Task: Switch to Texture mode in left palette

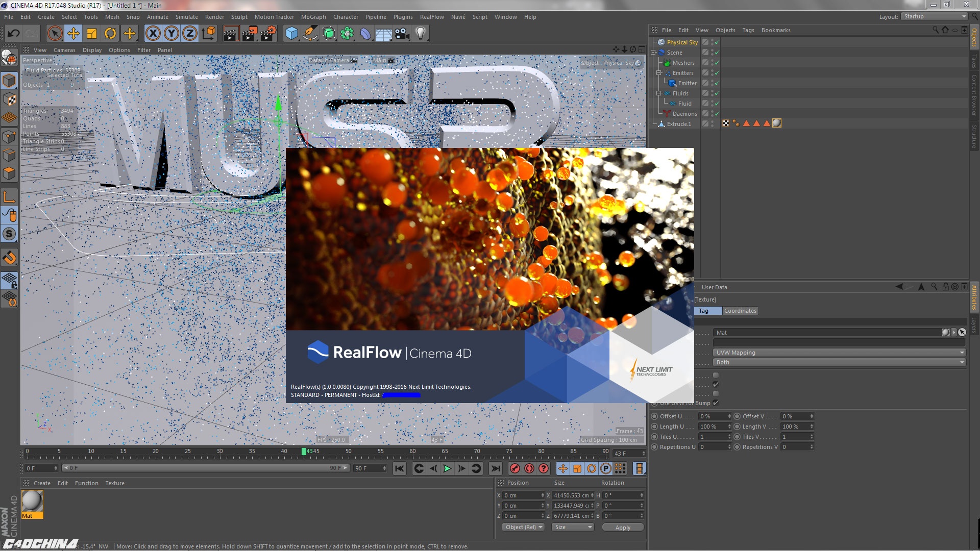Action: (9, 99)
